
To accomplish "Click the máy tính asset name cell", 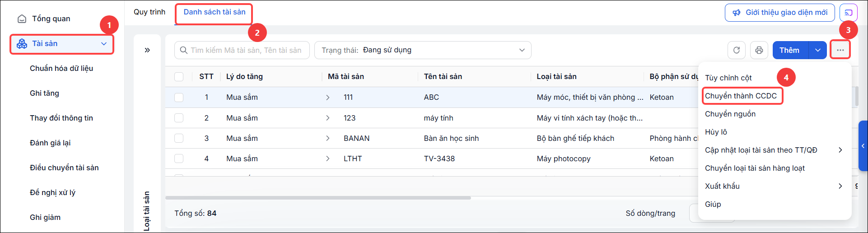I will click(x=439, y=118).
